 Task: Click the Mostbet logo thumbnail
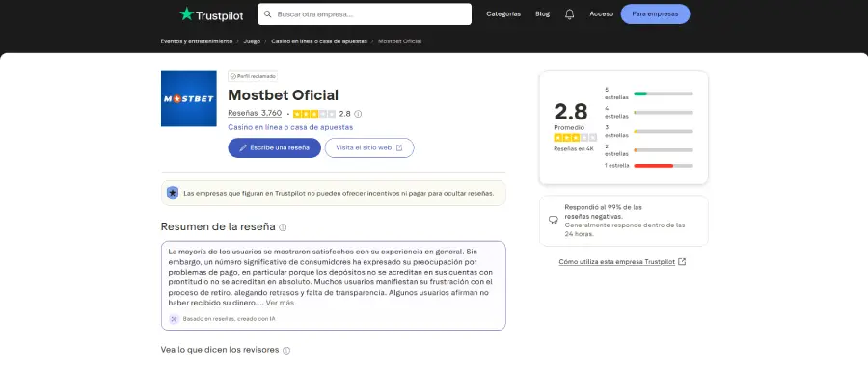pyautogui.click(x=189, y=98)
